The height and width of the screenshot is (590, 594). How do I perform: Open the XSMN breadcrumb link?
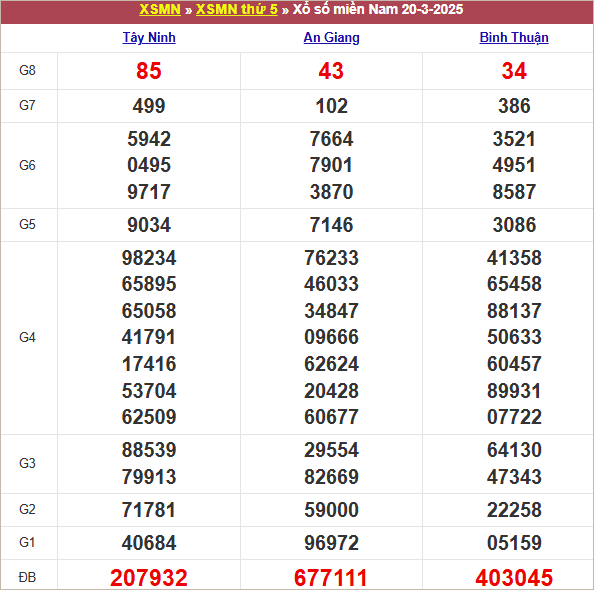(160, 9)
